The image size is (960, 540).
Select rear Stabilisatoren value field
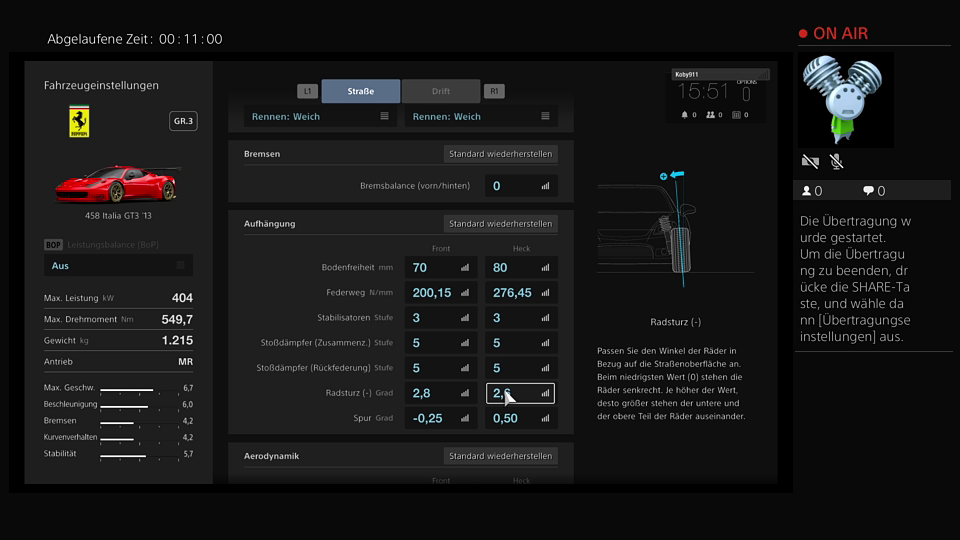click(x=521, y=318)
